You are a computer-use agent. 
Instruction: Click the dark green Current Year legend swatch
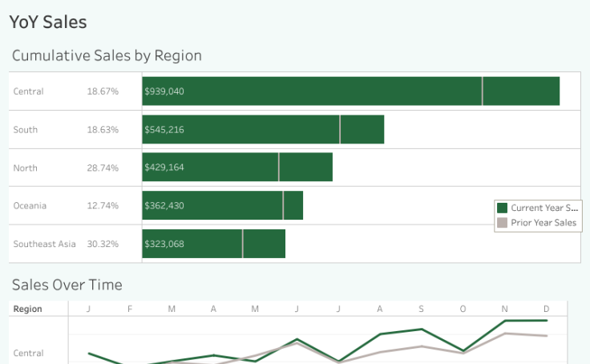coord(503,208)
